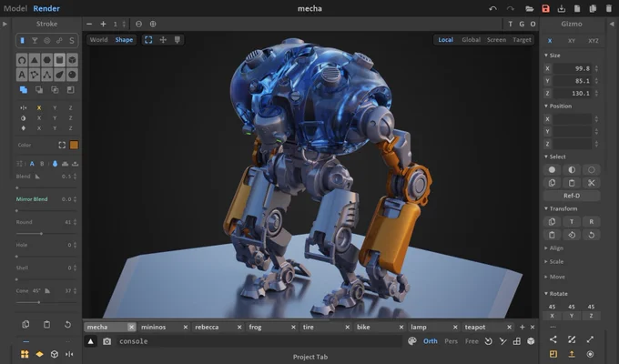Add a new project tab with plus
Image resolution: width=619 pixels, height=364 pixels.
click(522, 327)
